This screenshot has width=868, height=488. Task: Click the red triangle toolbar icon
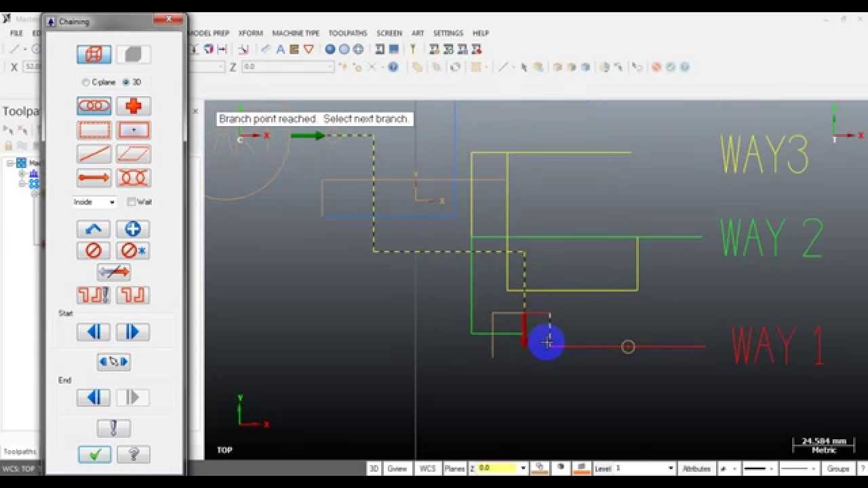[309, 49]
